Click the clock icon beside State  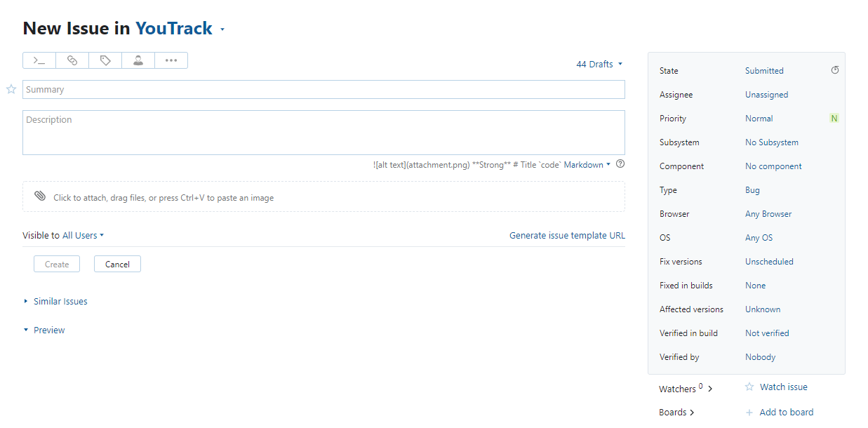pyautogui.click(x=835, y=70)
